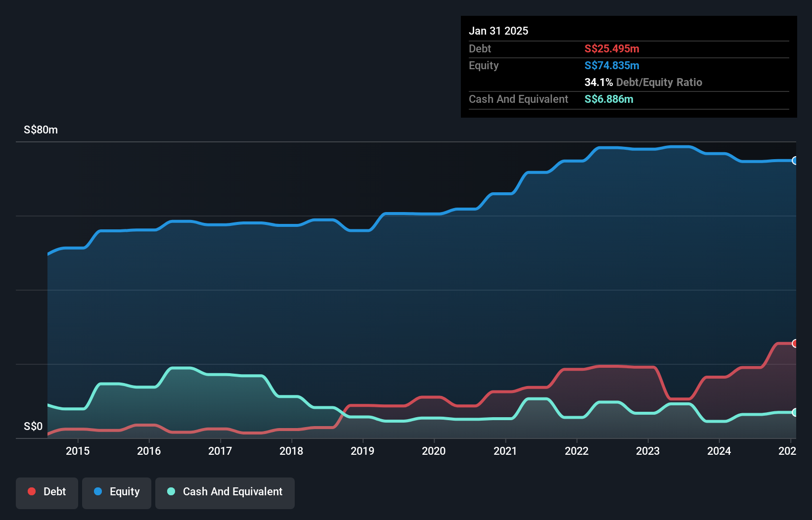
Task: Click the S$6.886m cash value in tooltip
Action: (x=609, y=99)
